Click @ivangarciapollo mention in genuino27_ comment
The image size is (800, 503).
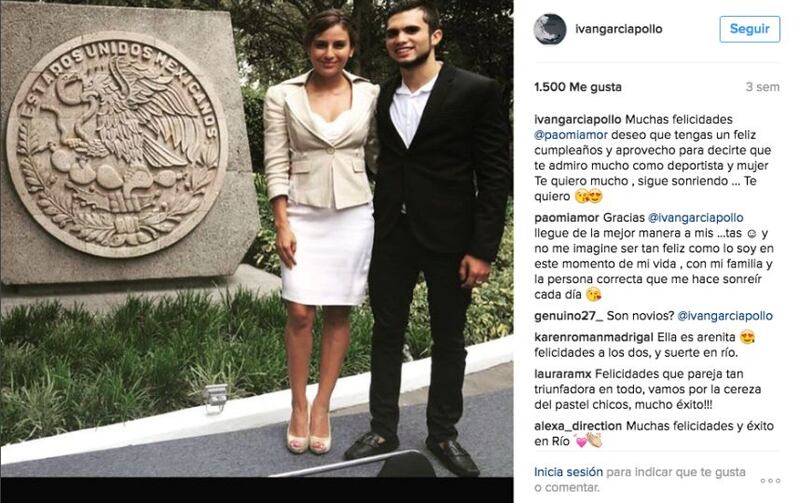[724, 316]
